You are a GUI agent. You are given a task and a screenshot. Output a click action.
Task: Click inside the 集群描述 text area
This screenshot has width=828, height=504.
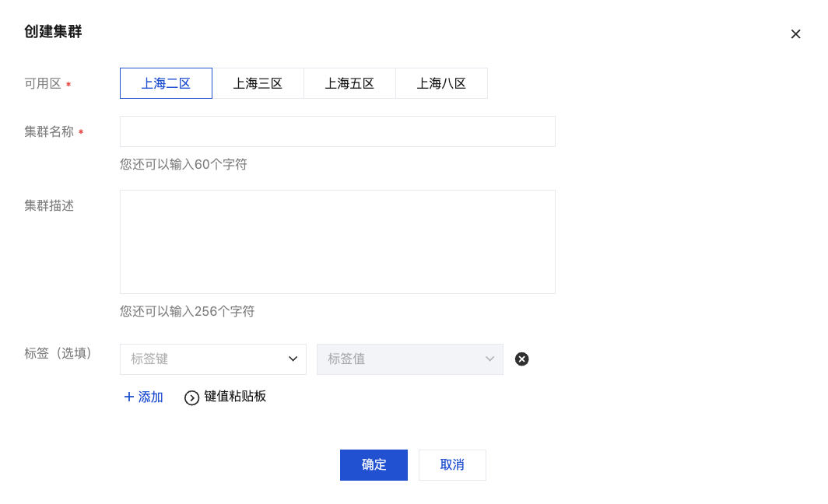click(x=338, y=242)
